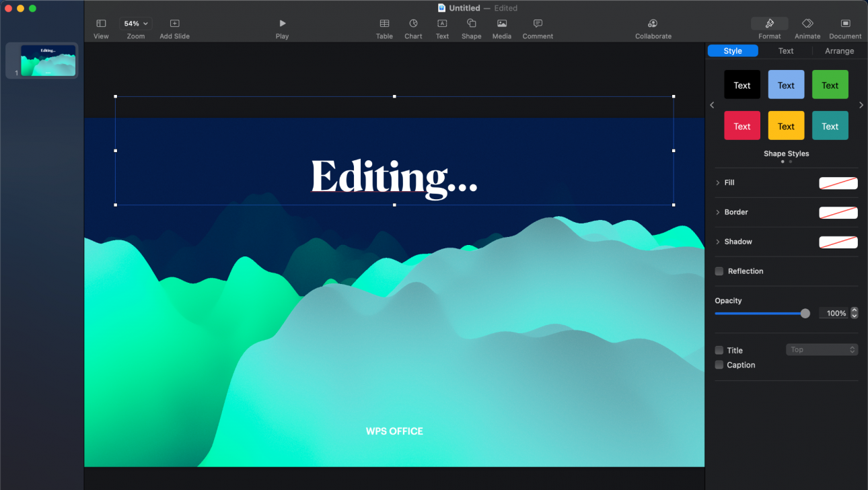Enable the Reflection effect

coord(719,271)
